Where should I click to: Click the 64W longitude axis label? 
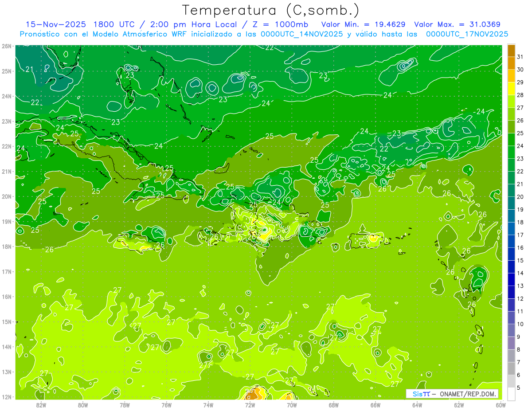click(x=417, y=405)
